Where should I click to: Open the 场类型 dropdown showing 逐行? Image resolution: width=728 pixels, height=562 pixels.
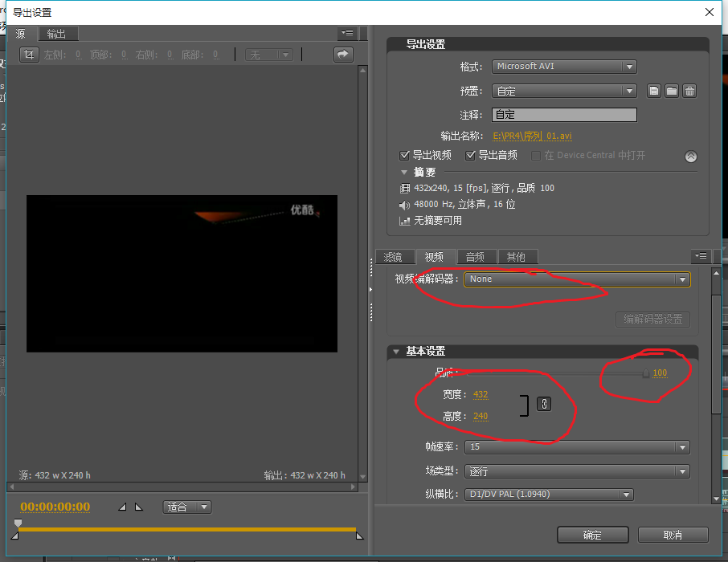click(577, 471)
